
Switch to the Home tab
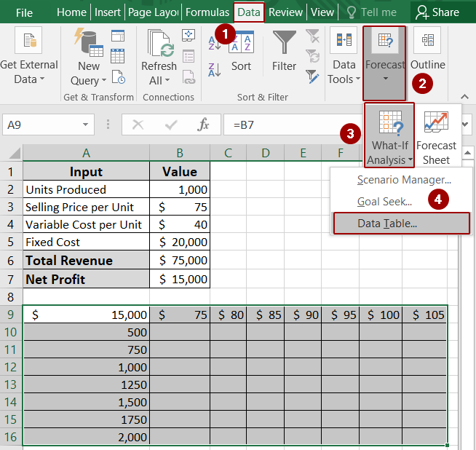pos(71,12)
